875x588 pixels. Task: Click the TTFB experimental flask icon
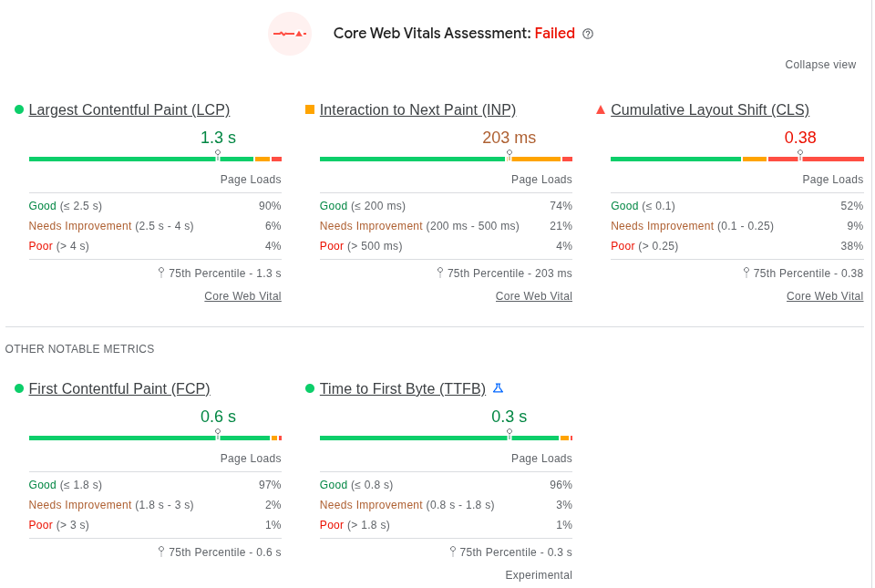tap(499, 388)
